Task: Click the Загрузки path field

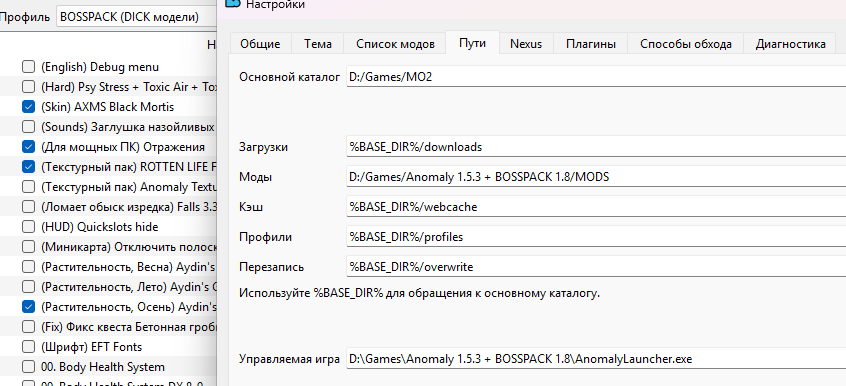Action: [x=596, y=146]
